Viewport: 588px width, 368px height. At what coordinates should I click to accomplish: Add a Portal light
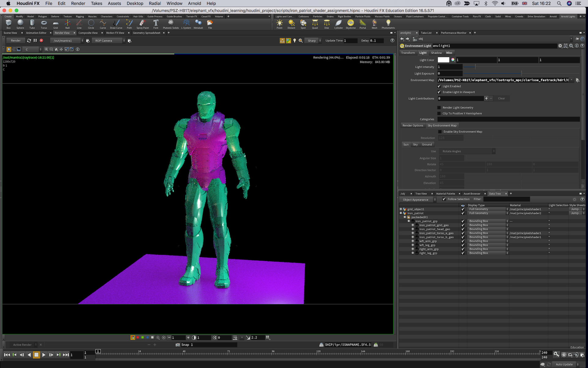(x=363, y=24)
